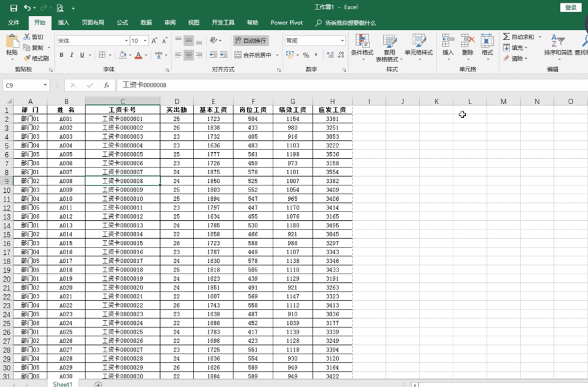Apply percent style to cells

click(306, 55)
